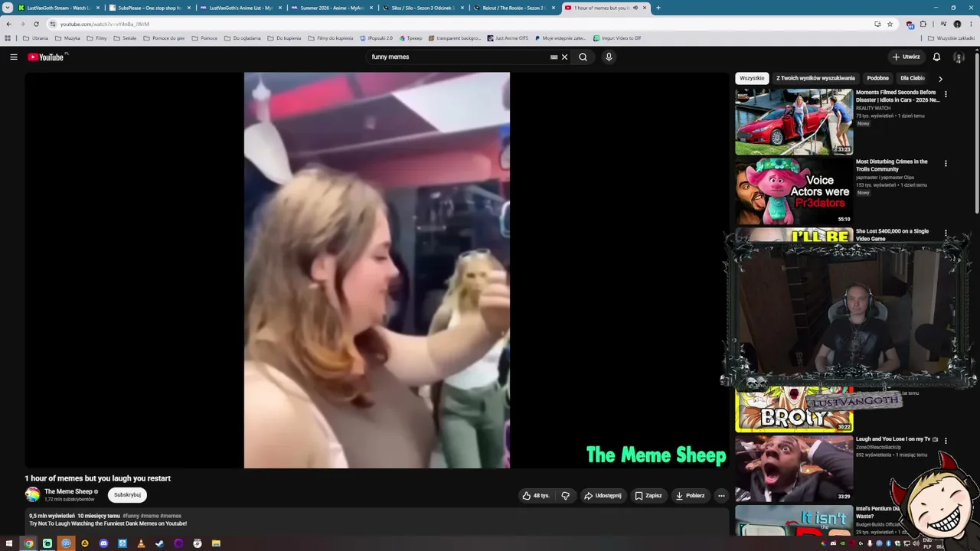Open the 'Voice Actors were Pr3dators' thumbnail
Image resolution: width=980 pixels, height=551 pixels.
(794, 191)
